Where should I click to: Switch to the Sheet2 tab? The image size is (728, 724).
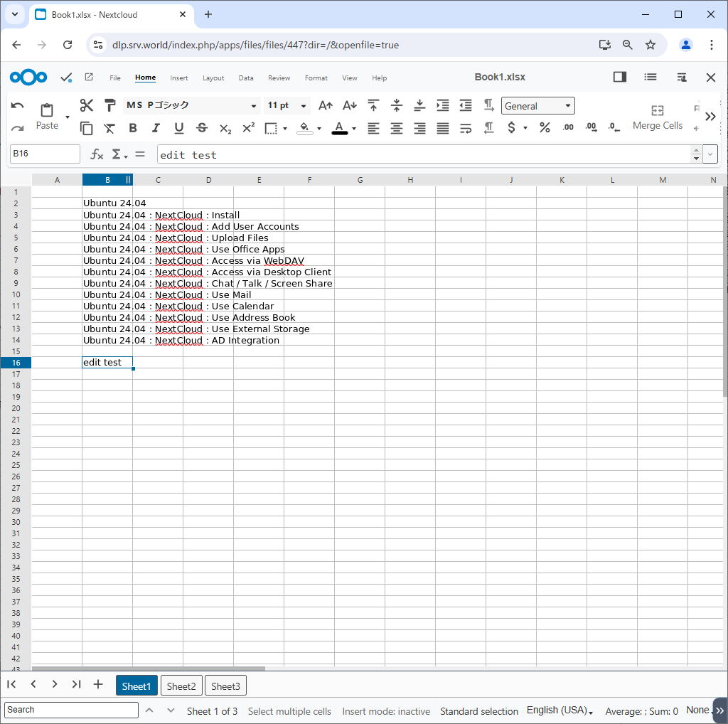pyautogui.click(x=181, y=686)
